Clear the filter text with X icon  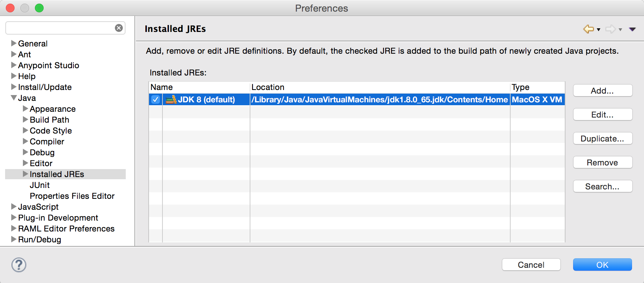(x=119, y=28)
